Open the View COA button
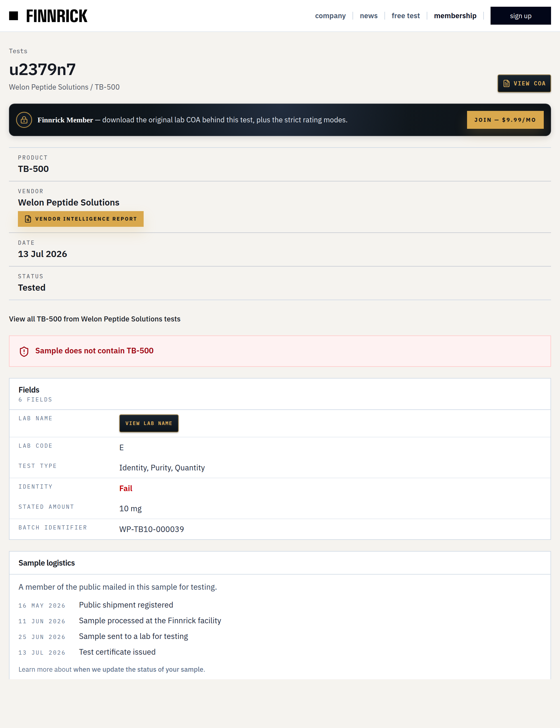Image resolution: width=560 pixels, height=728 pixels. click(x=524, y=83)
